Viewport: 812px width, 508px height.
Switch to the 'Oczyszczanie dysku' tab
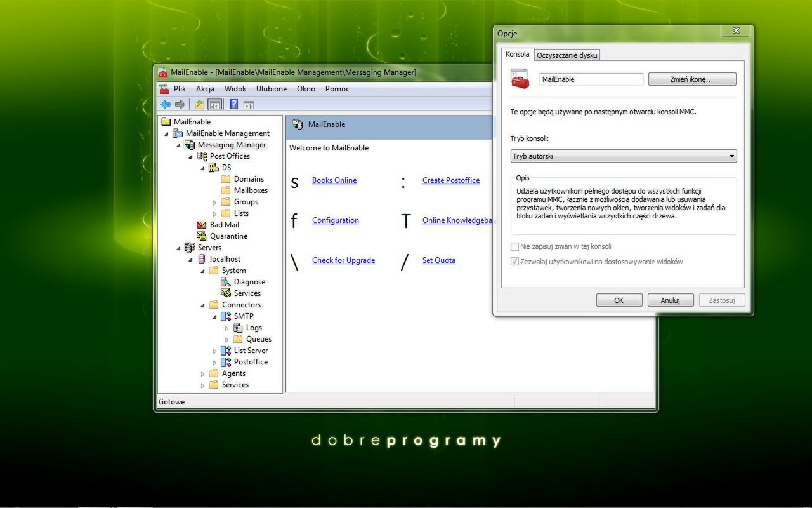pyautogui.click(x=567, y=55)
